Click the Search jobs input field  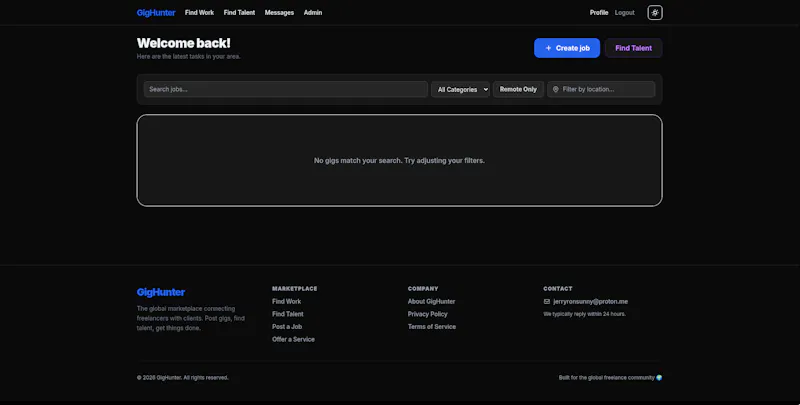[286, 89]
